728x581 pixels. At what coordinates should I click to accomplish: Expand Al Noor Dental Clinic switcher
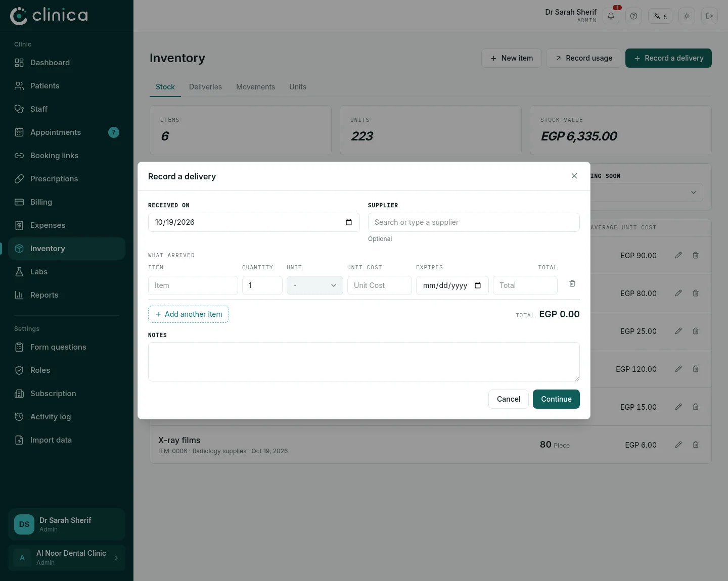(x=67, y=558)
